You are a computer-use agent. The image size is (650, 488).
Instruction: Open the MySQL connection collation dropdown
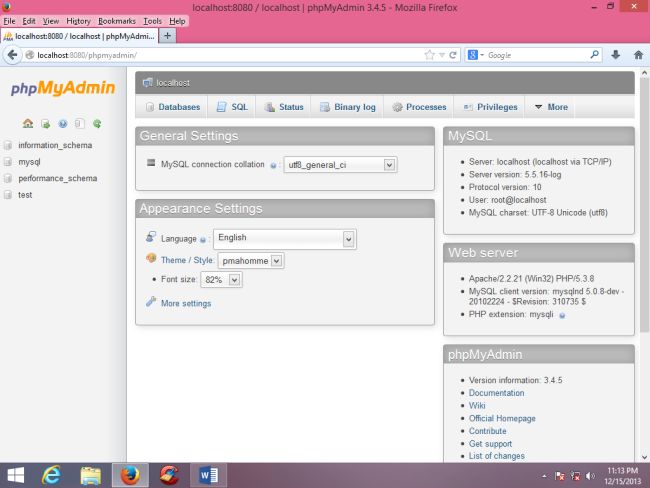[x=340, y=165]
